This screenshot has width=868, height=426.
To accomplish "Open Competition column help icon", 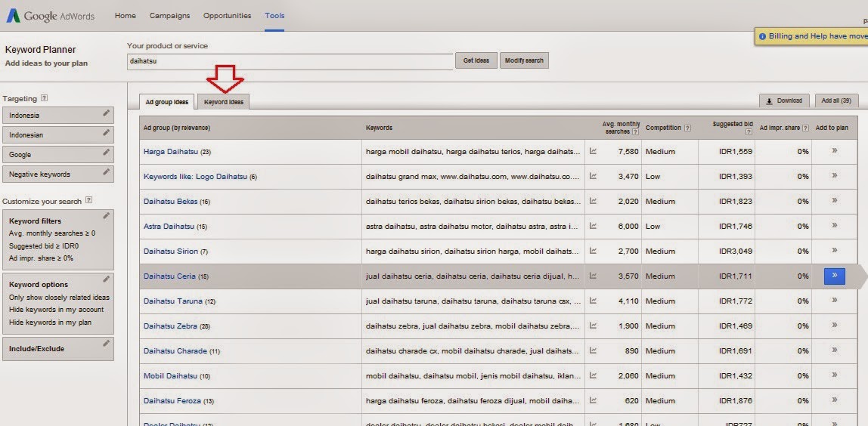I will click(687, 128).
